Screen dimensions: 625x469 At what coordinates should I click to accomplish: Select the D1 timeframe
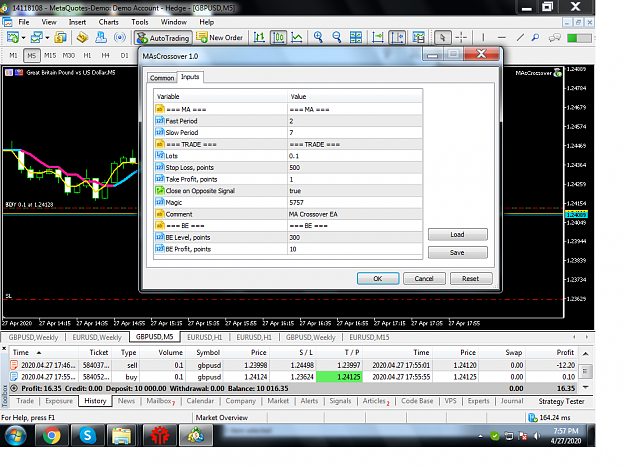(124, 55)
